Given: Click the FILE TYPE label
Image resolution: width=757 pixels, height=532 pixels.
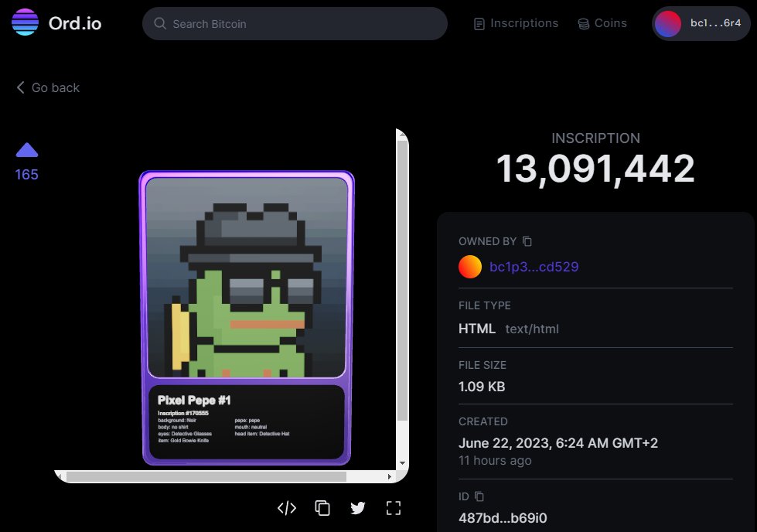Looking at the screenshot, I should click(485, 305).
